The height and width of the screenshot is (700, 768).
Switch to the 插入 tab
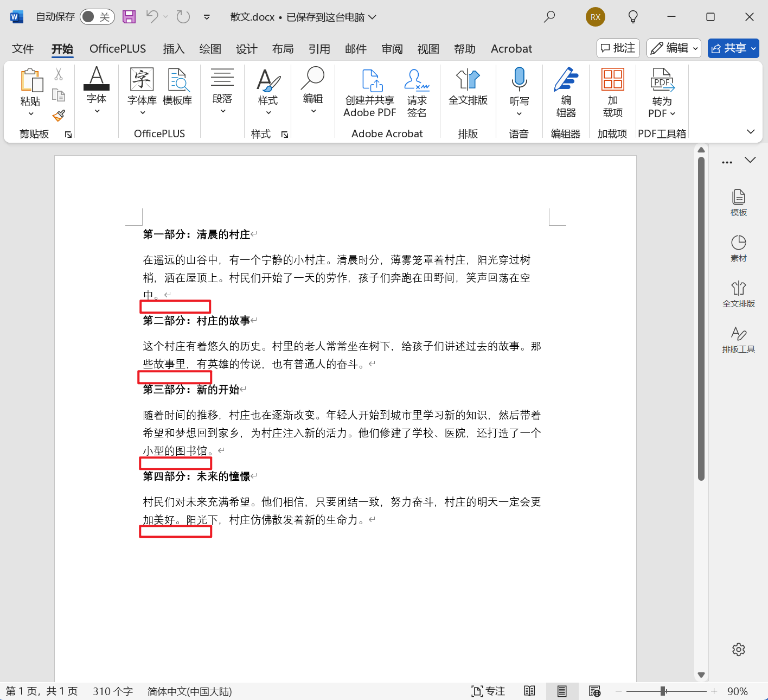point(174,49)
